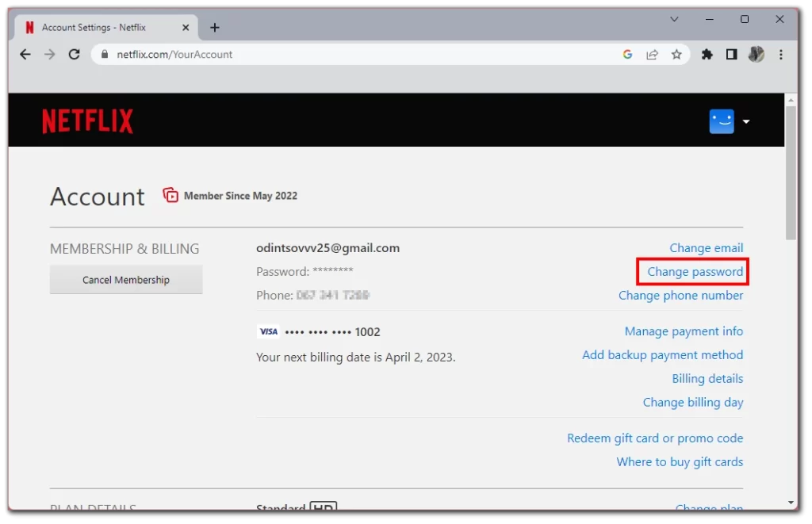812x524 pixels.
Task: Open Manage payment info
Action: [x=684, y=331]
